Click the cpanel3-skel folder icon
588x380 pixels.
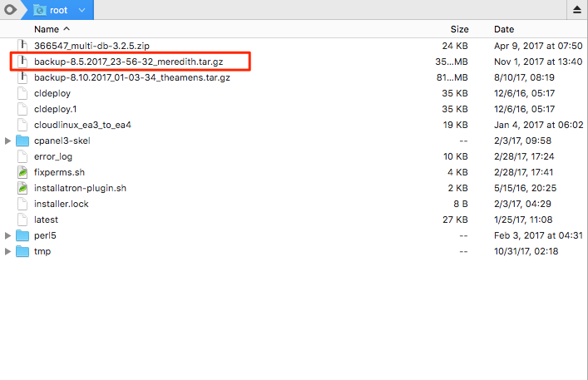click(x=22, y=141)
